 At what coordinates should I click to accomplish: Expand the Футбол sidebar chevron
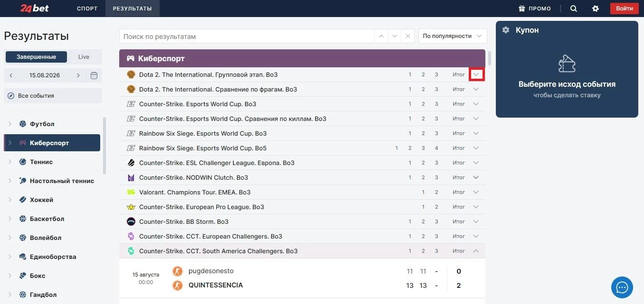tap(10, 124)
